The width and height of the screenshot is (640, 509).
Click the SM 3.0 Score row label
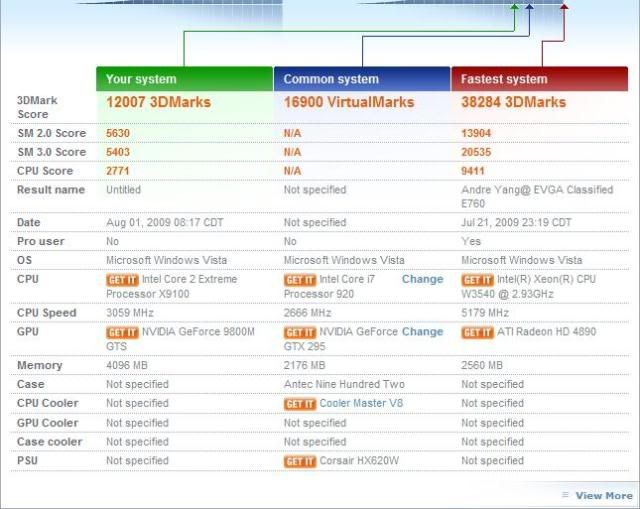51,152
